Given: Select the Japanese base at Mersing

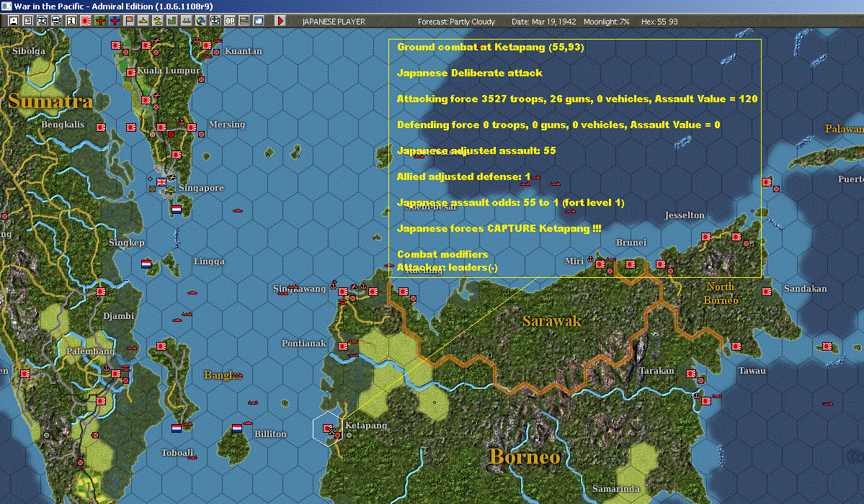Looking at the screenshot, I should 191,127.
